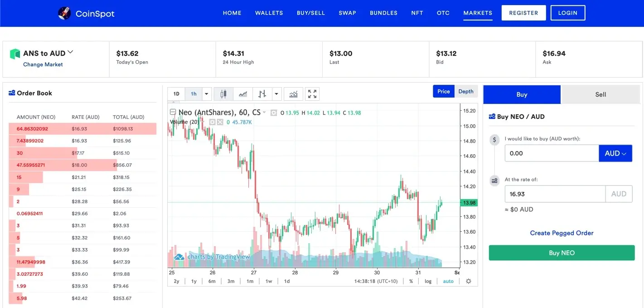Click the 13.98 current price label on axis
This screenshot has width=644, height=308.
click(469, 203)
